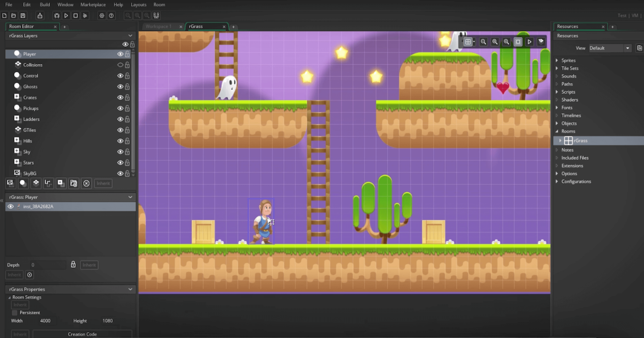
Task: Enable the Persistent checkbox
Action: click(x=15, y=313)
